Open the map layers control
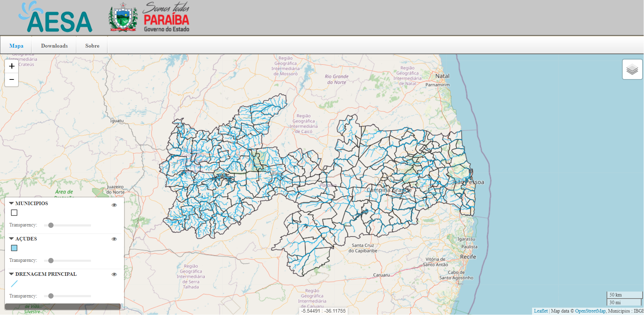The width and height of the screenshot is (644, 315). click(x=632, y=69)
